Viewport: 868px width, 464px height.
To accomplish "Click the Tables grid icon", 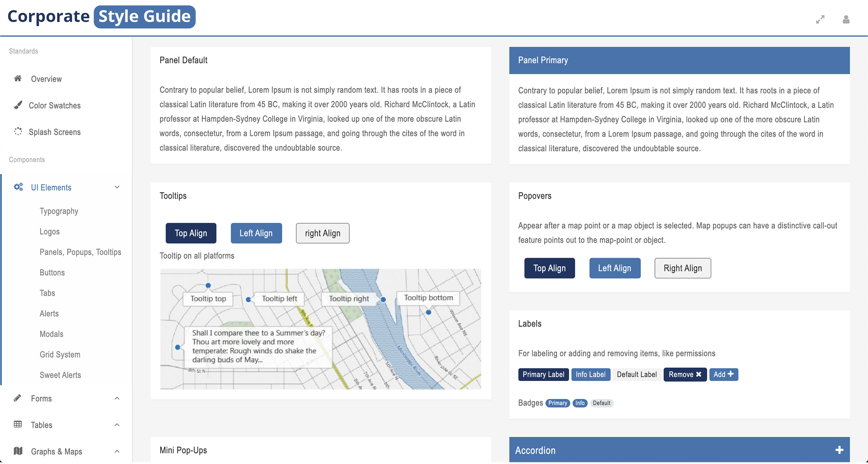I will [x=18, y=425].
